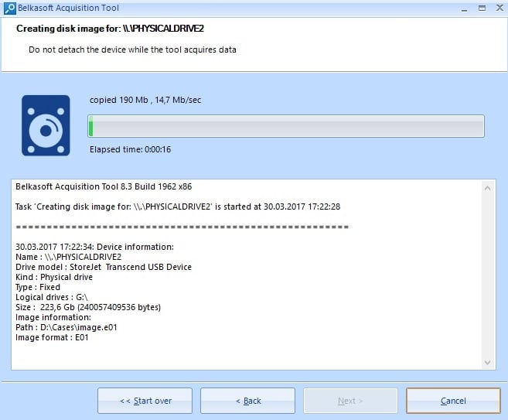Image resolution: width=508 pixels, height=420 pixels.
Task: Click the greyed-out Next button
Action: 350,401
